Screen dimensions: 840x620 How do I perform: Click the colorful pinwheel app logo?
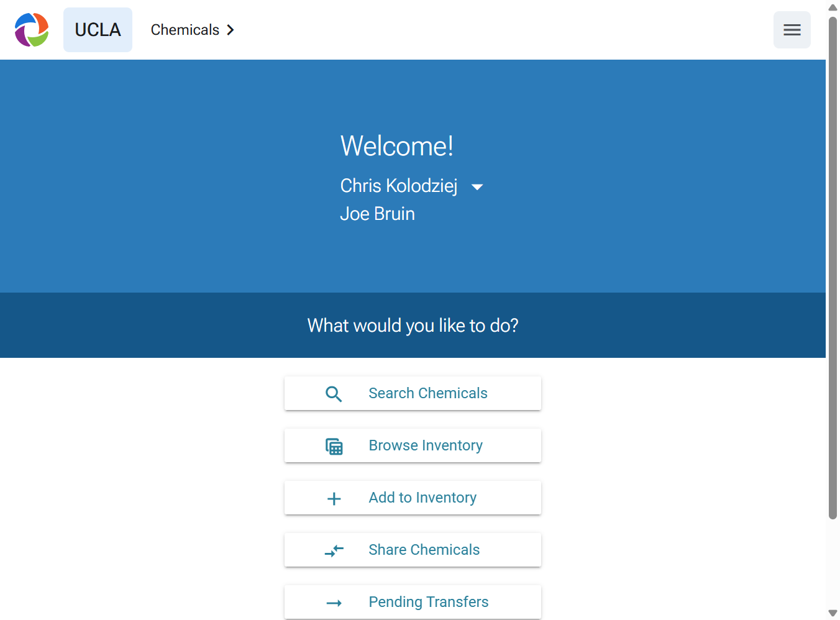point(32,30)
